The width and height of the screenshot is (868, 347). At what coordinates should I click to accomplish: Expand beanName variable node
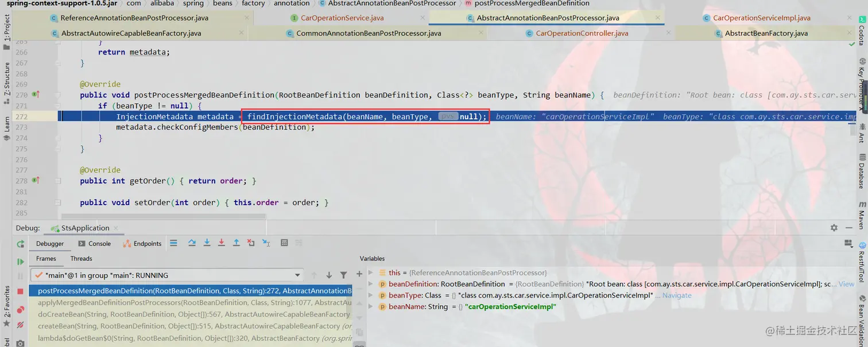371,307
